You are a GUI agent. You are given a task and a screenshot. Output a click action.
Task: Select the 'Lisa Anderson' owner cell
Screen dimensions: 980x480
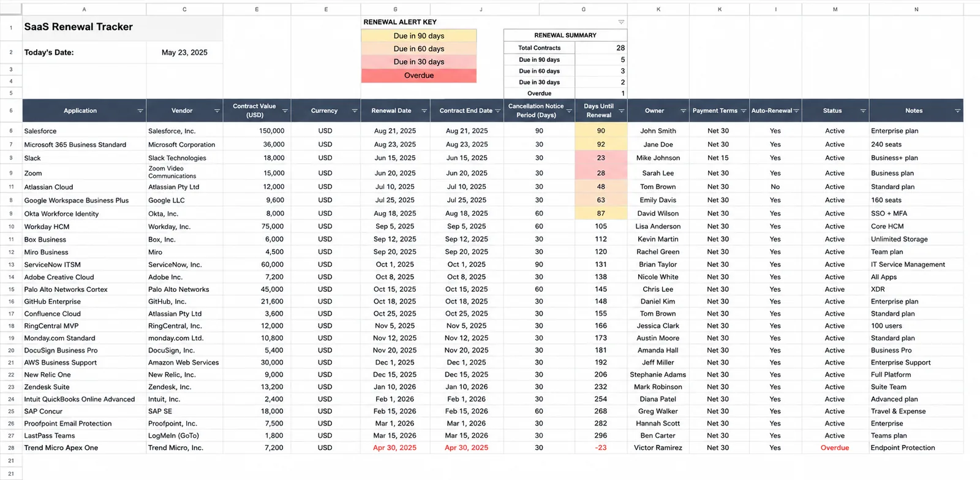tap(658, 227)
